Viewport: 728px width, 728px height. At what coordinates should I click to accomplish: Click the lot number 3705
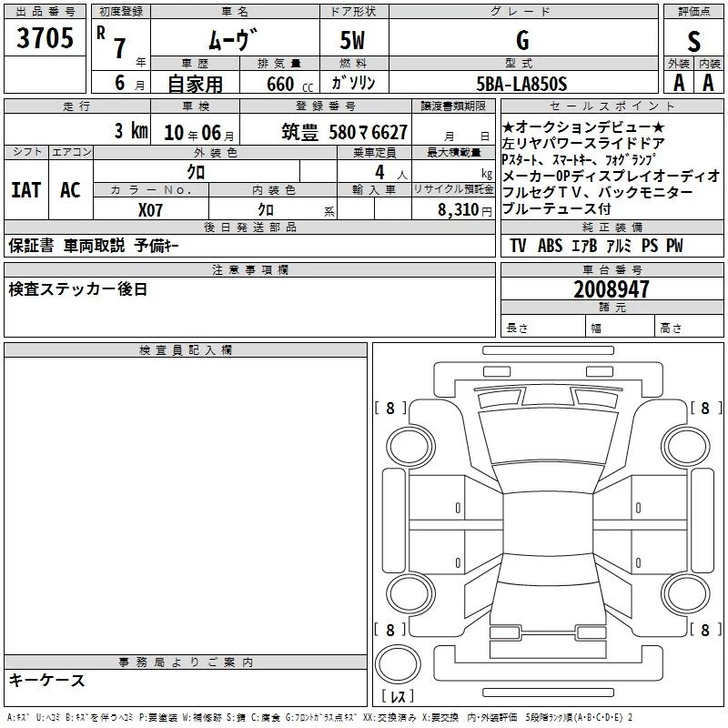click(45, 37)
